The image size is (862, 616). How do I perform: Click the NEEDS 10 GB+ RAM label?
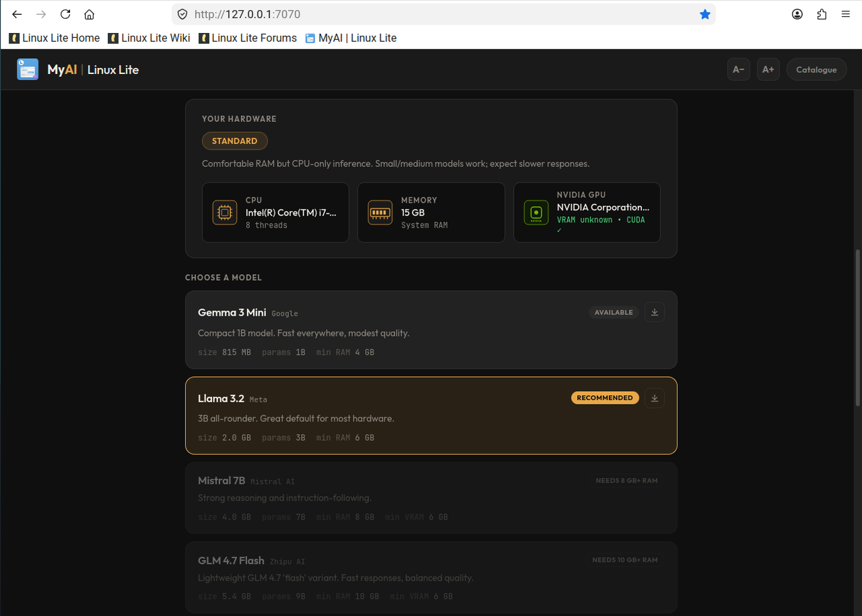[x=625, y=559]
